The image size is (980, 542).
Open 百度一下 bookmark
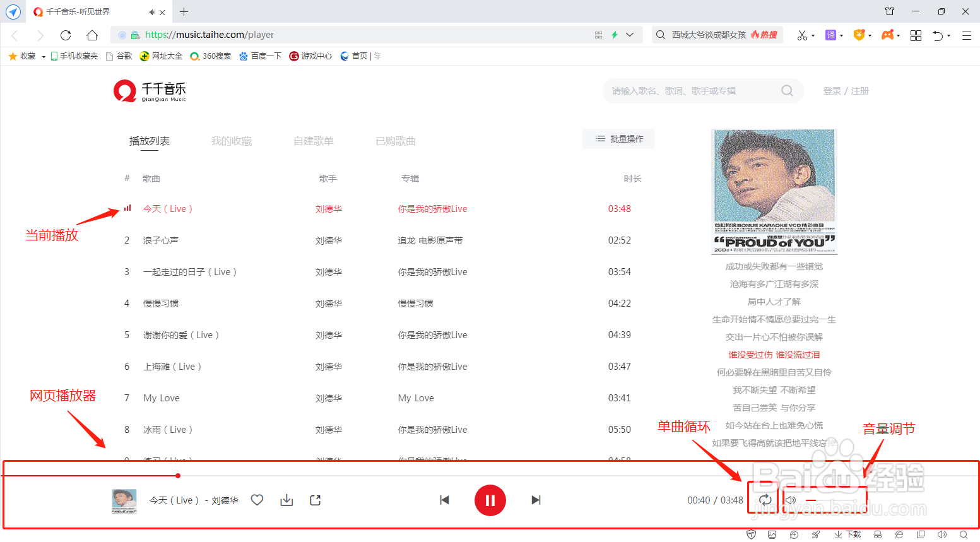260,56
